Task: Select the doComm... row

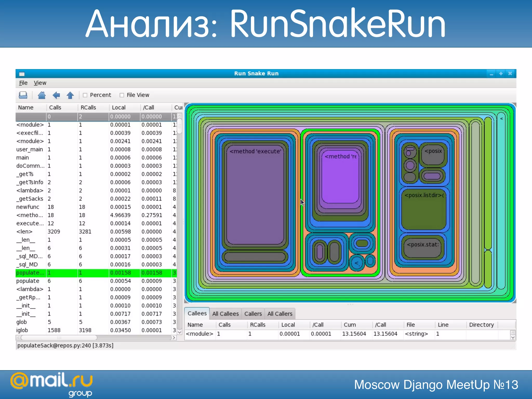Action: pyautogui.click(x=96, y=166)
